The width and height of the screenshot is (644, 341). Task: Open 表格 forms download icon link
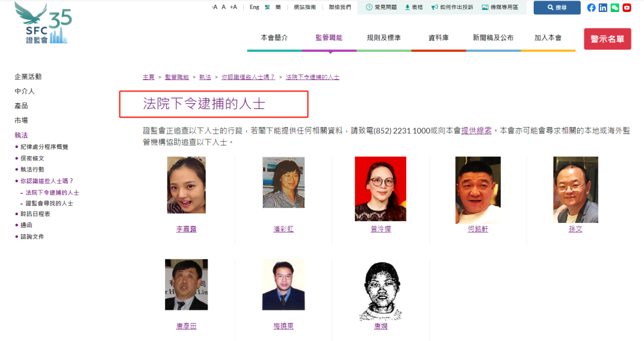pyautogui.click(x=414, y=7)
